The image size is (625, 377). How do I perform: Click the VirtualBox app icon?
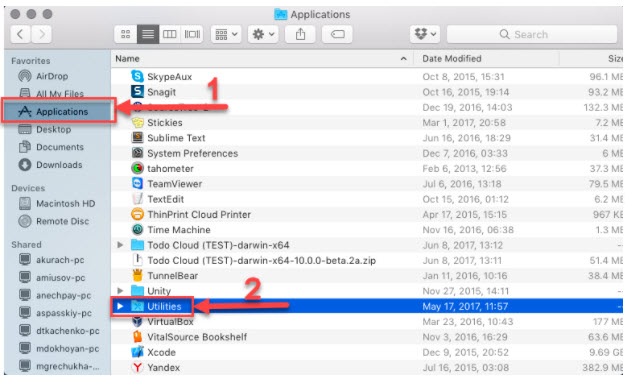[137, 321]
